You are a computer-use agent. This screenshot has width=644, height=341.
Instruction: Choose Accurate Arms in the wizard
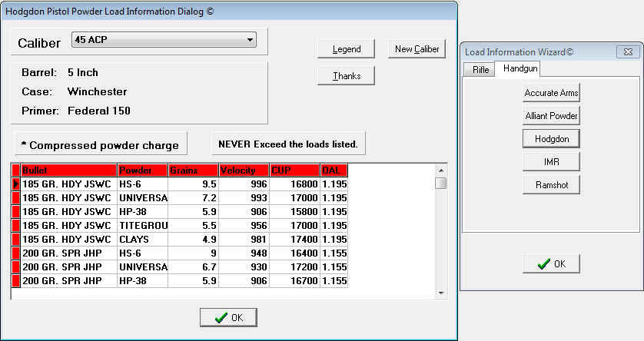[551, 93]
